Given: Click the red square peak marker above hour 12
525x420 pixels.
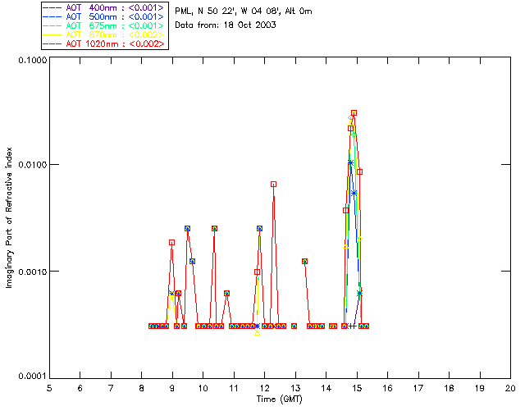Looking at the screenshot, I should (273, 185).
